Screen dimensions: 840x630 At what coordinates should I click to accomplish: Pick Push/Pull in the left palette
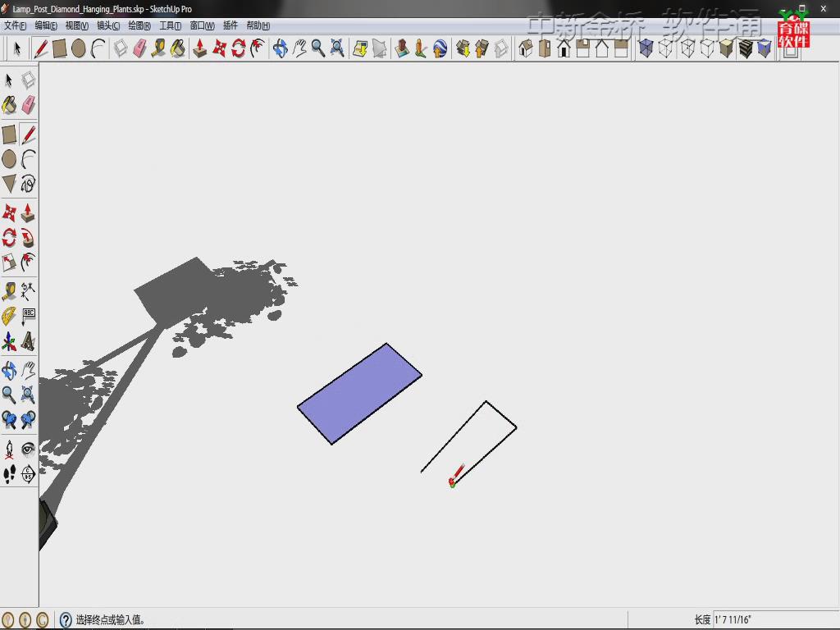coord(29,213)
